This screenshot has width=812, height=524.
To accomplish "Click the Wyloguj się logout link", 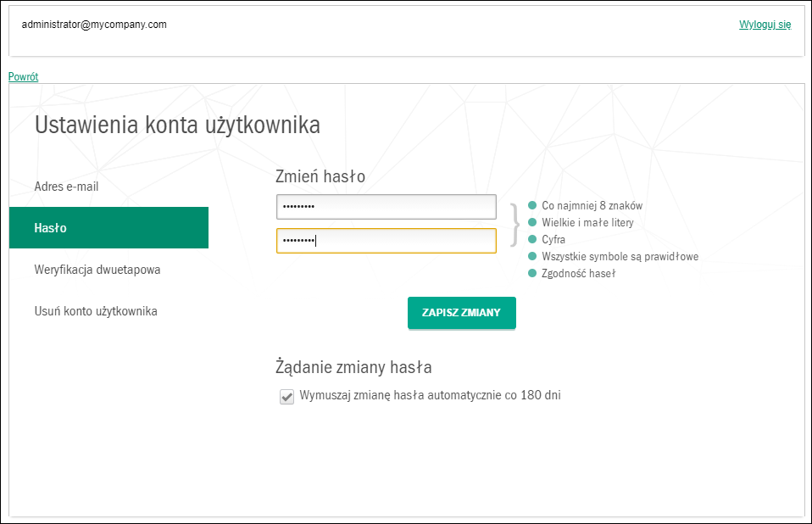I will coord(765,25).
